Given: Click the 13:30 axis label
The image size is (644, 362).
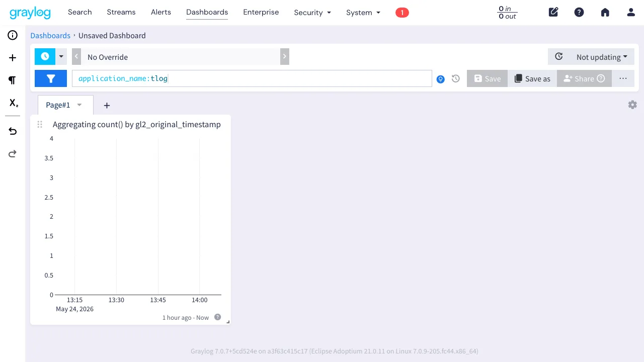Looking at the screenshot, I should point(116,300).
